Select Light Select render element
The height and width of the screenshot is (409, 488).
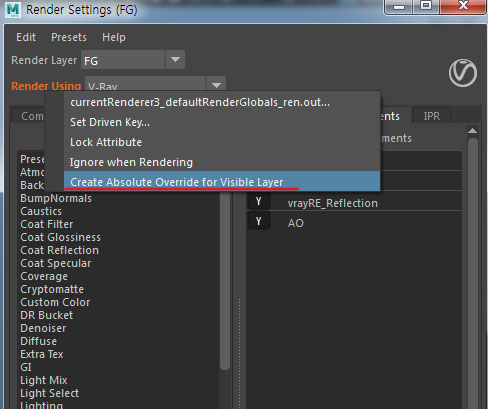(49, 393)
